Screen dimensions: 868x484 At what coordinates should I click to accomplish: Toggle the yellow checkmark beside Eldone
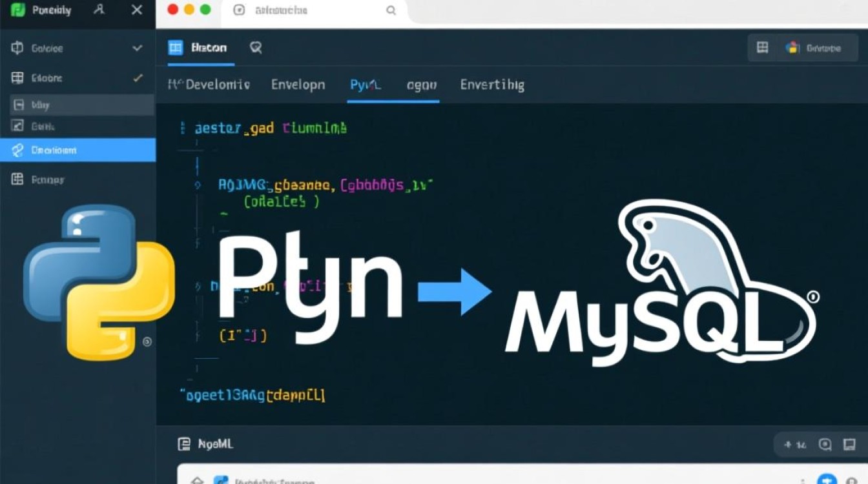tap(136, 77)
